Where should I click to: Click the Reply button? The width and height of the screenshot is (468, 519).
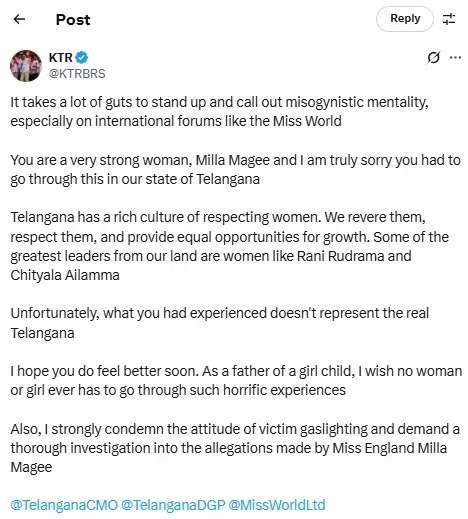[x=405, y=19]
